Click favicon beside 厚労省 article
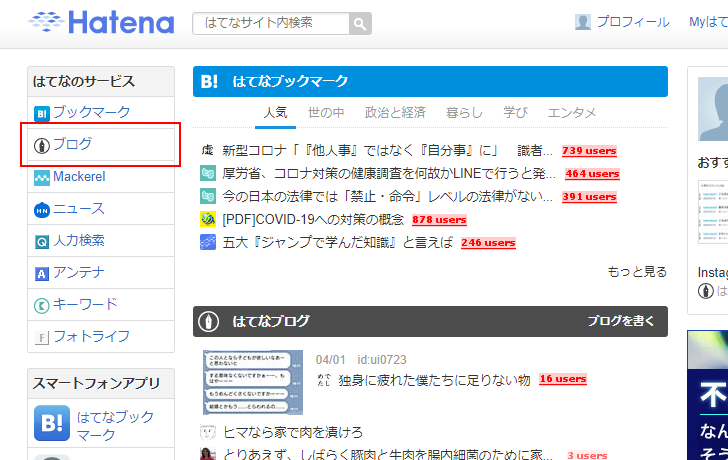This screenshot has height=460, width=728. coord(208,173)
